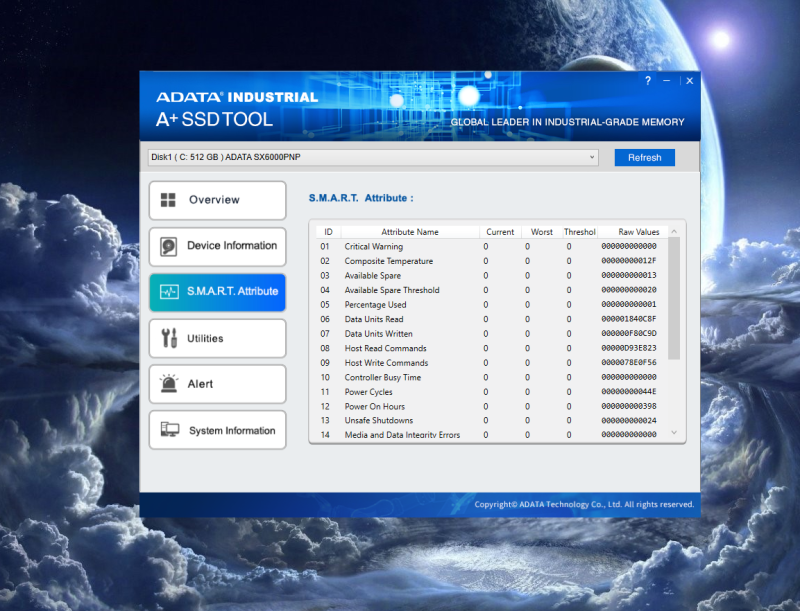Go to the Device Information label
The image size is (800, 611).
(232, 246)
